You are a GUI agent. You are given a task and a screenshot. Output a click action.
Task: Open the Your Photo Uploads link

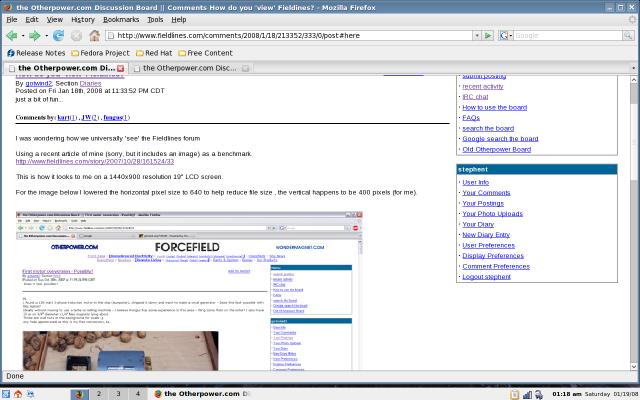pyautogui.click(x=492, y=214)
